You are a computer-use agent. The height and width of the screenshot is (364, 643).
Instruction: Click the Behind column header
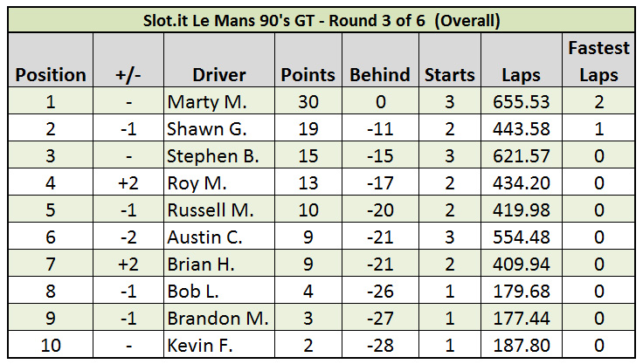(x=380, y=75)
